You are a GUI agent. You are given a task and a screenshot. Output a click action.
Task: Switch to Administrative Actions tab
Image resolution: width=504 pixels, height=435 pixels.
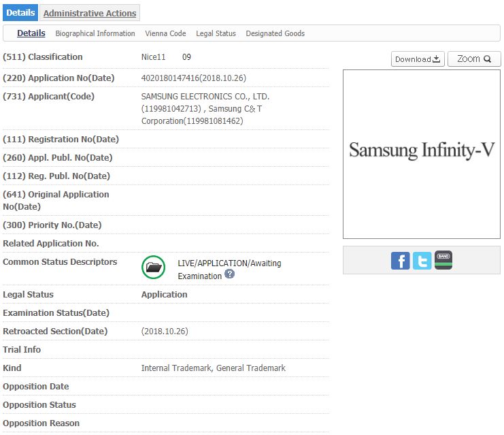pos(90,13)
